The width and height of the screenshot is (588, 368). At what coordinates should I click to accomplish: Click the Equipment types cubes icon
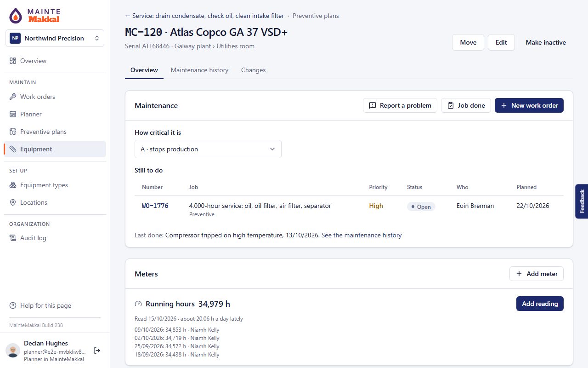pyautogui.click(x=13, y=185)
